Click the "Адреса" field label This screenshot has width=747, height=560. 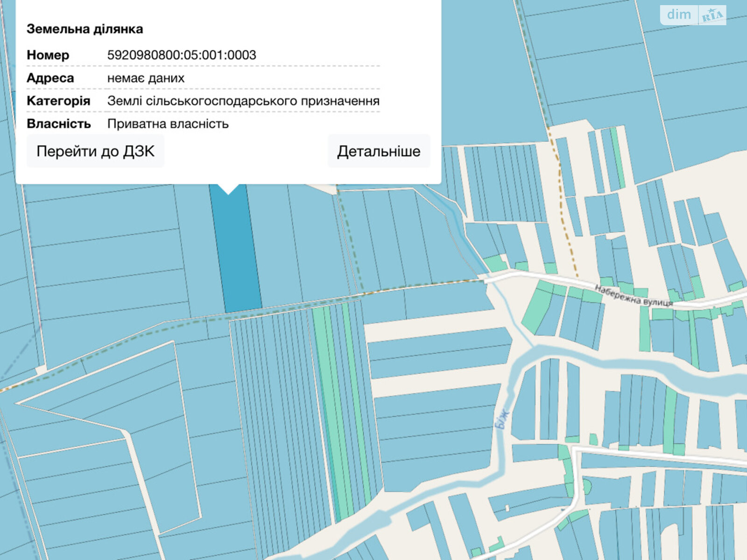click(x=50, y=78)
